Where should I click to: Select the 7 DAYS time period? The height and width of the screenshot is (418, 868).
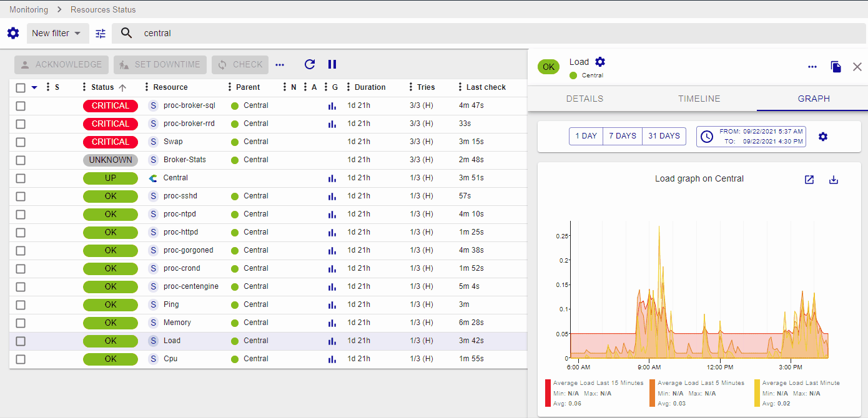(623, 136)
